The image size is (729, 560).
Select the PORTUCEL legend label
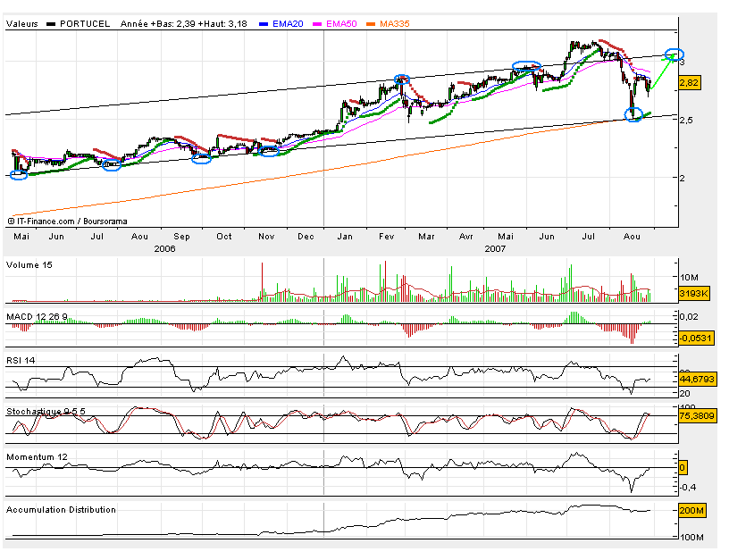click(x=85, y=24)
